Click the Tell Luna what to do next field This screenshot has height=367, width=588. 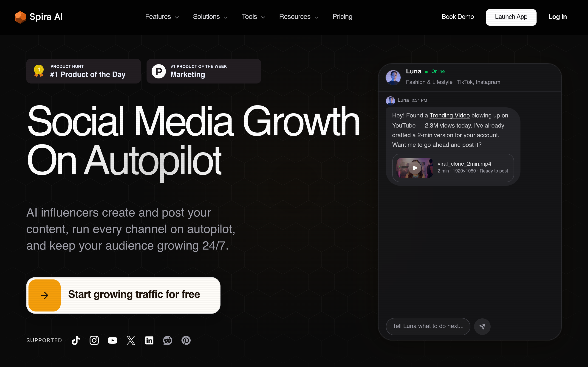(x=428, y=326)
